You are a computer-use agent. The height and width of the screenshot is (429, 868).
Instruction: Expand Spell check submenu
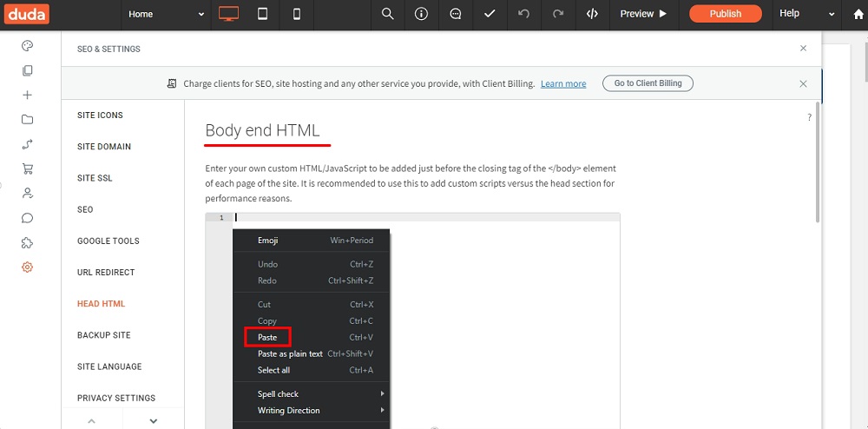coord(311,394)
